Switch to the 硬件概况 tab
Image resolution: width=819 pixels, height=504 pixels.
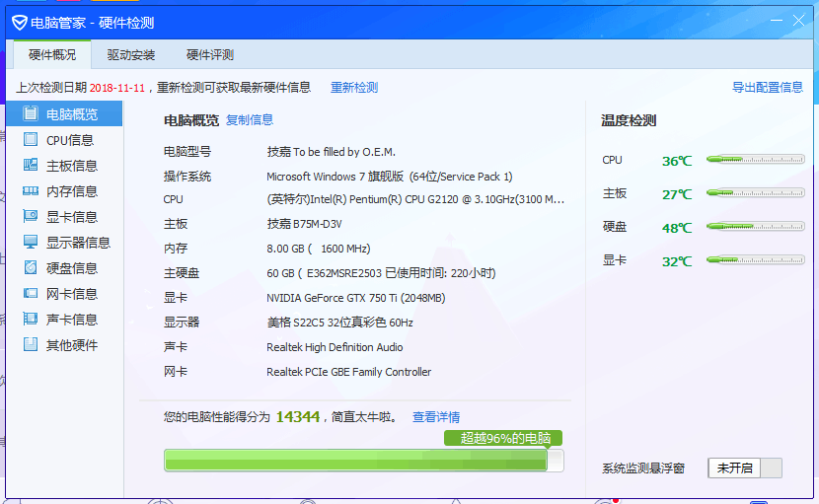(52, 54)
